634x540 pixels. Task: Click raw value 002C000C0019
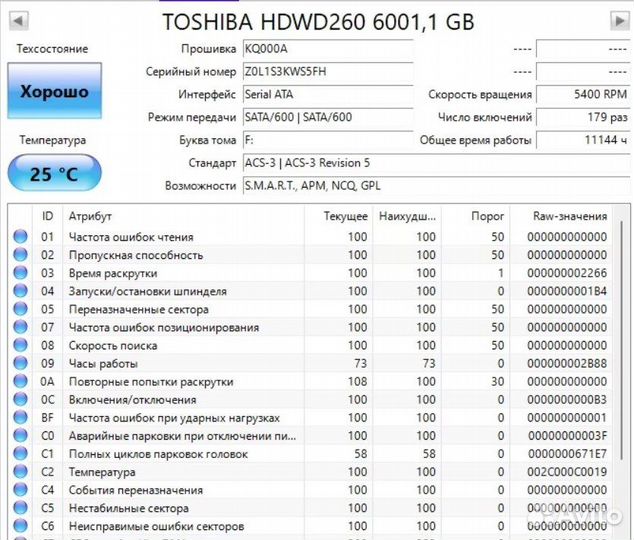click(x=567, y=472)
